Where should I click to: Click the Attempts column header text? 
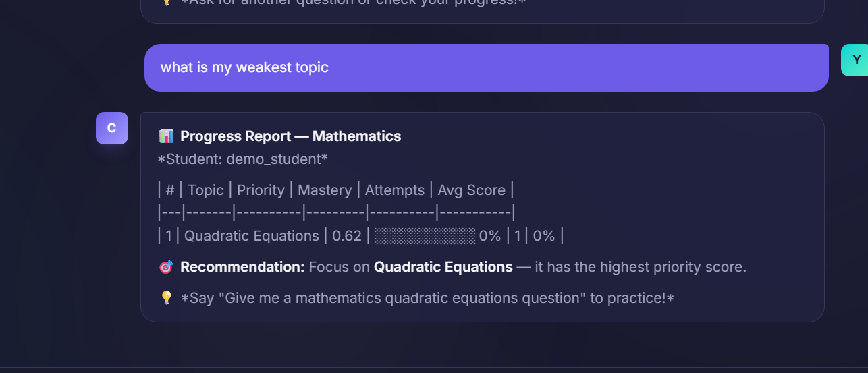coord(395,190)
